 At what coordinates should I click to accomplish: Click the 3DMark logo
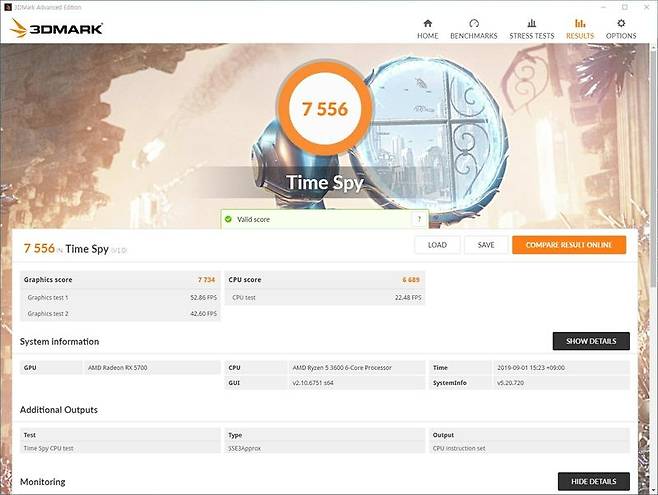56,28
